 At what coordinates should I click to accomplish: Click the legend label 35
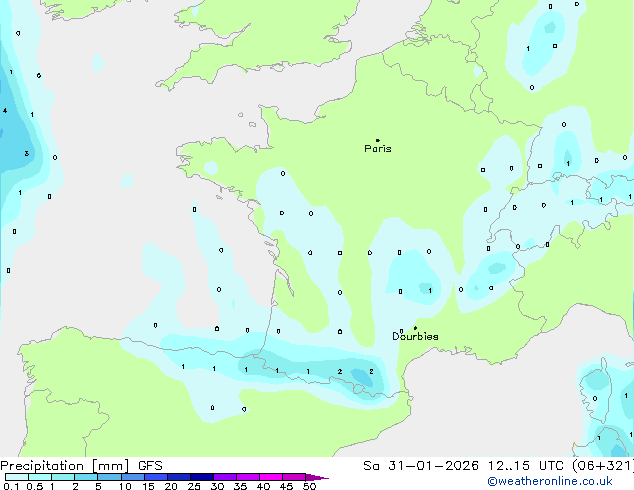[240, 486]
